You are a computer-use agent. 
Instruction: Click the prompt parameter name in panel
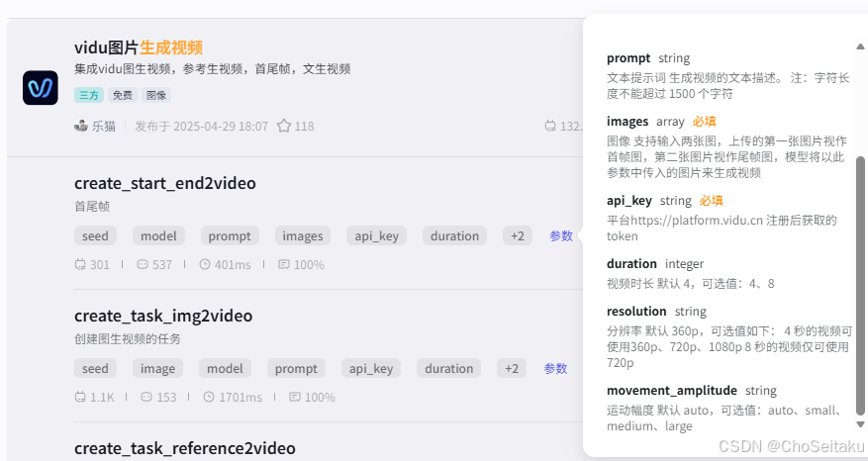(628, 58)
